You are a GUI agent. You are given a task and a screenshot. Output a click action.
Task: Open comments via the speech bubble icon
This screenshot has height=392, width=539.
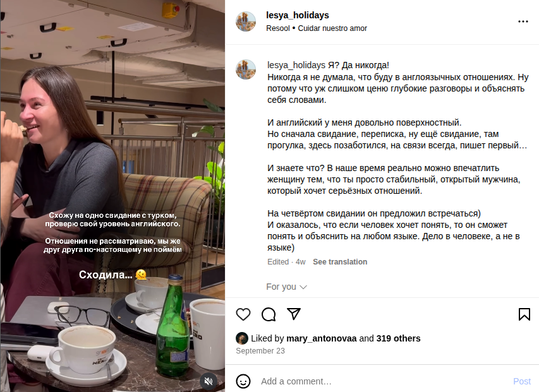[x=269, y=314]
